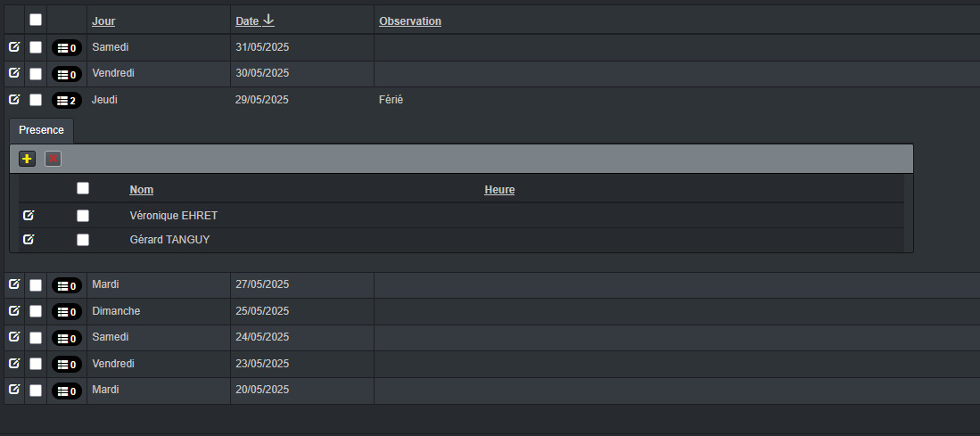Viewport: 980px width, 436px height.
Task: Edit Véronique EHRET presence entry
Action: click(x=29, y=216)
